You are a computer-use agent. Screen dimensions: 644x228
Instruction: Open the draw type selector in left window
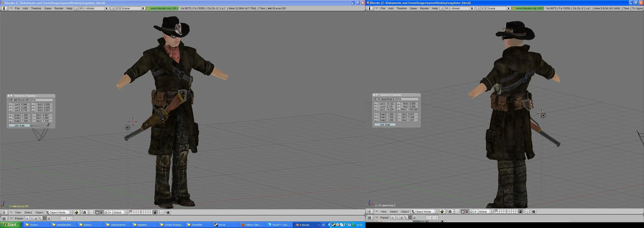pos(78,213)
